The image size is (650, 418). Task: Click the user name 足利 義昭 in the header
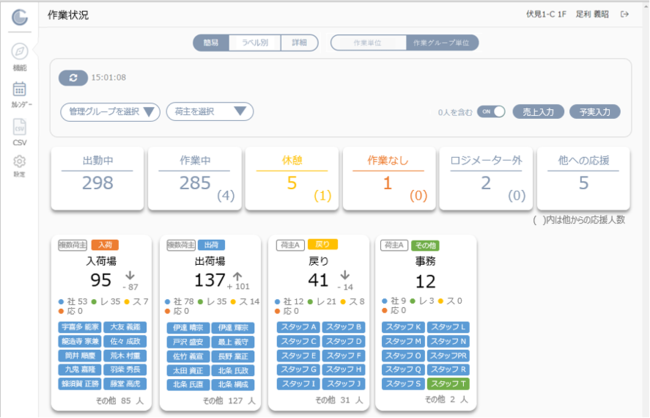pos(592,15)
